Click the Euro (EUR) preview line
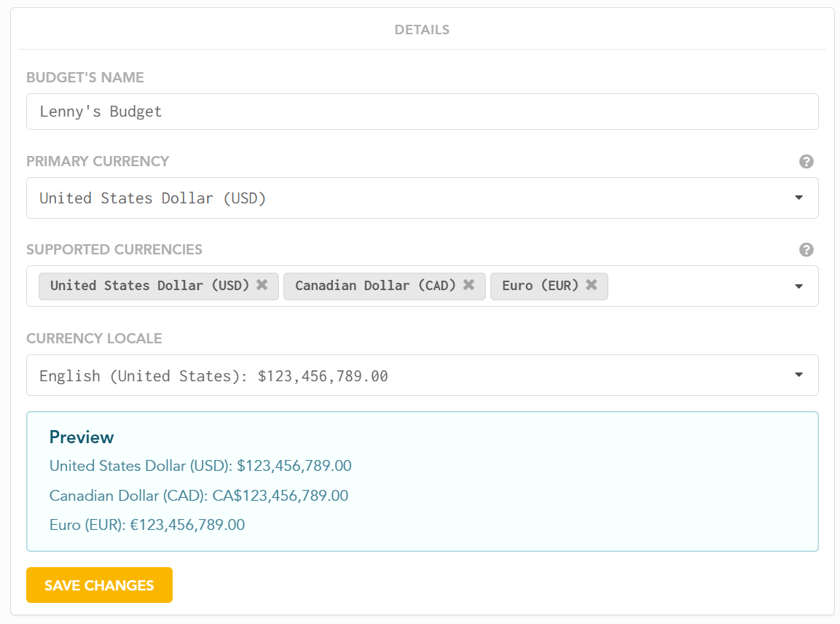The height and width of the screenshot is (624, 840). point(146,525)
